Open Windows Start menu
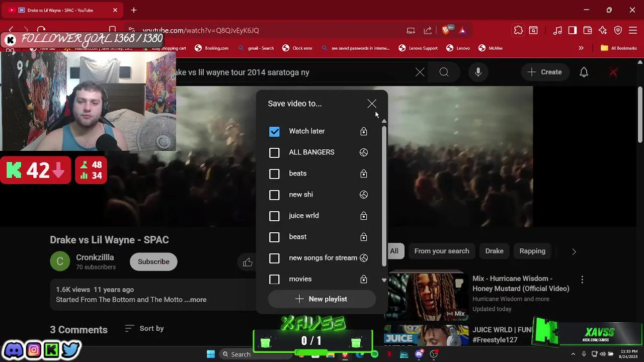The image size is (644, 362). (x=211, y=354)
